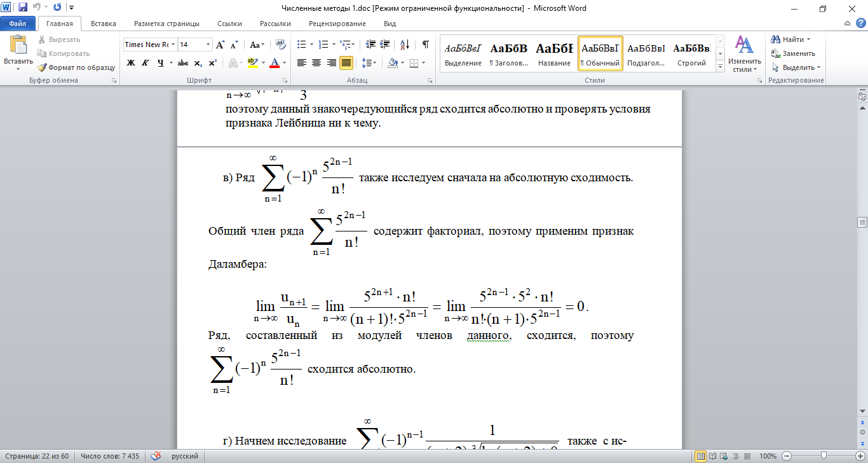868x463 pixels.
Task: Select the Строгий style in gallery
Action: point(691,53)
